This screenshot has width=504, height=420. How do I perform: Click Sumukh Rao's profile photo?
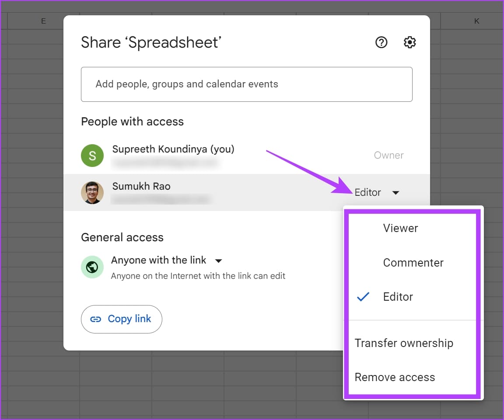(x=92, y=193)
